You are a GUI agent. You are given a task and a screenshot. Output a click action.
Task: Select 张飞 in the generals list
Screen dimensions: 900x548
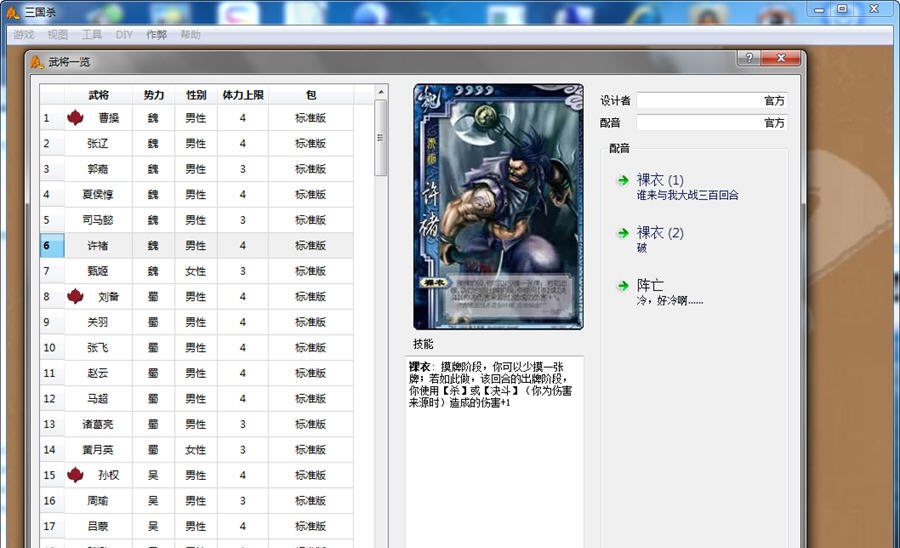click(x=98, y=347)
